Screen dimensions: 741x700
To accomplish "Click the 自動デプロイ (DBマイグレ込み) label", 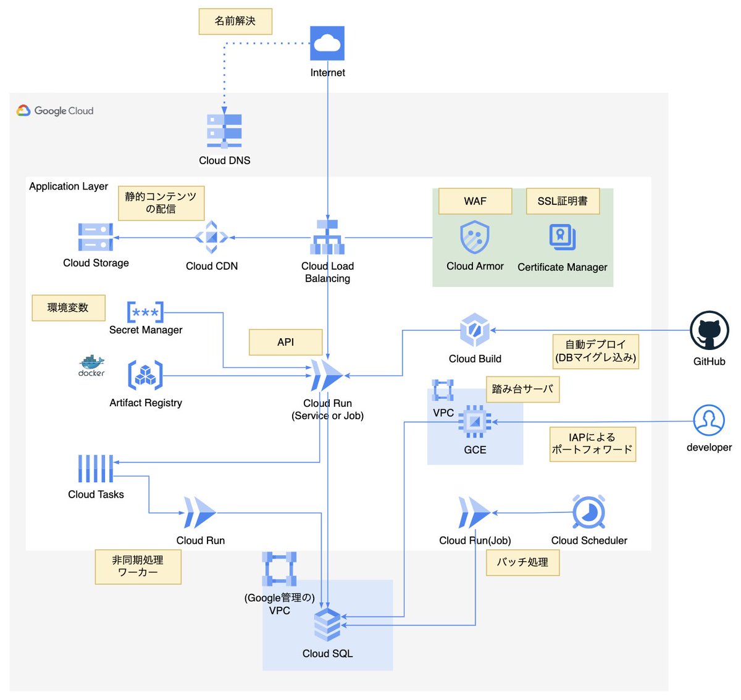I will [x=596, y=351].
